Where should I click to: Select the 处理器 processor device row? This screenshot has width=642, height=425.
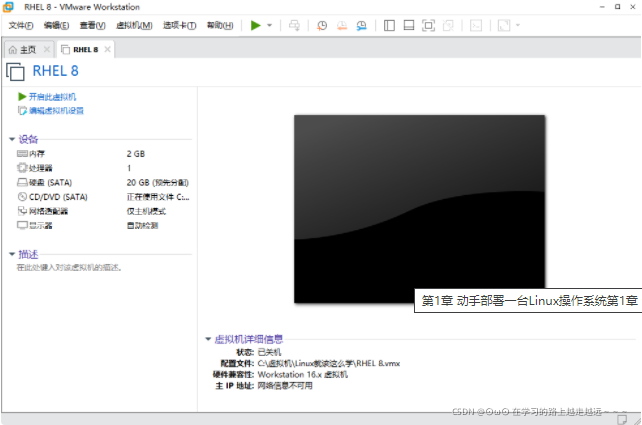(x=104, y=168)
